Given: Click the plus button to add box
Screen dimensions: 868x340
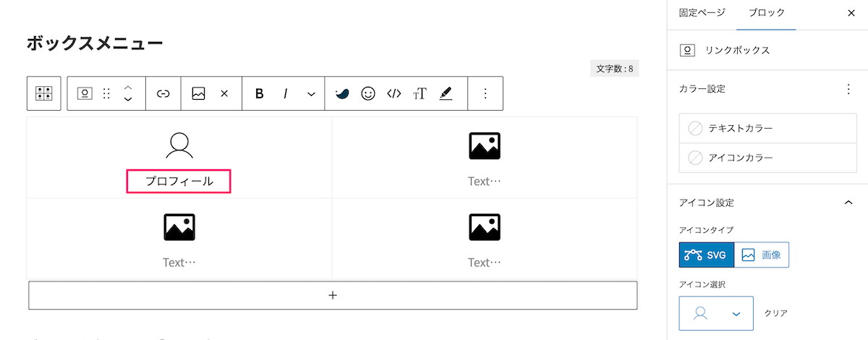Looking at the screenshot, I should [333, 295].
